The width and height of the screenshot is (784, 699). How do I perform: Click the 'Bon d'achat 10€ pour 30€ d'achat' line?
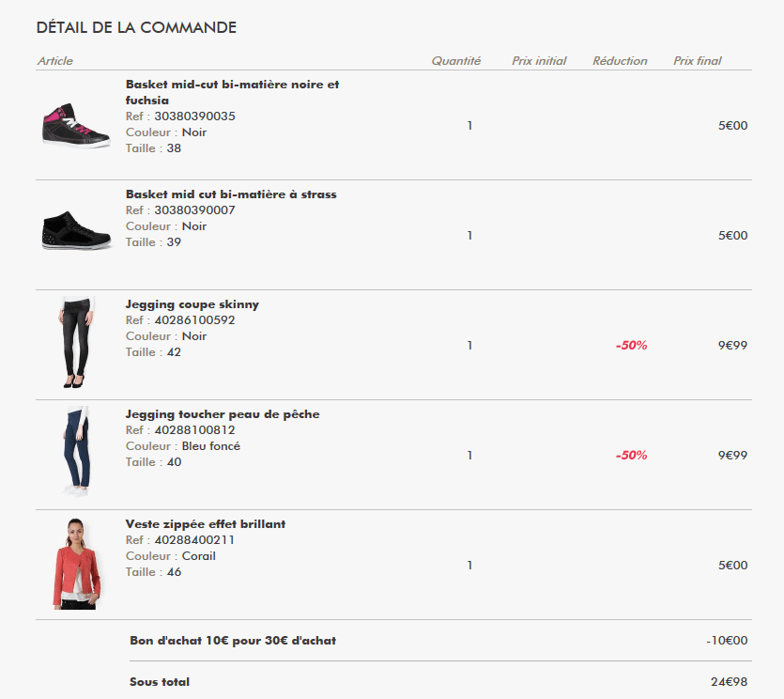pyautogui.click(x=233, y=641)
